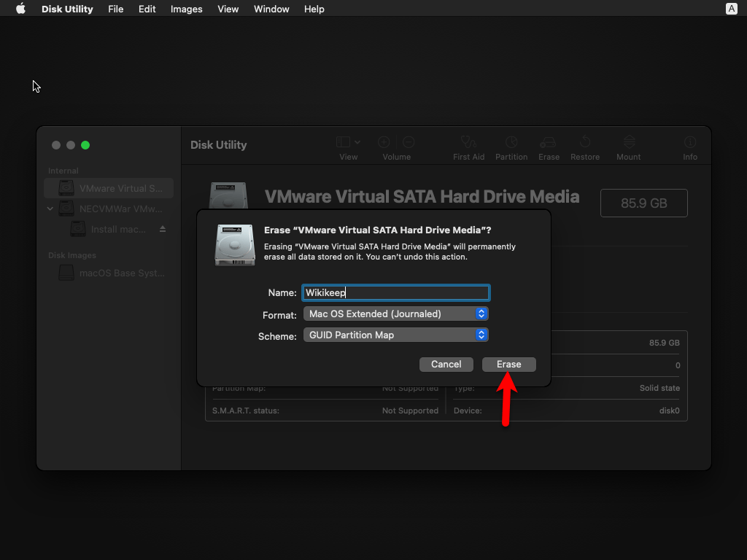The width and height of the screenshot is (747, 560).
Task: Open the View menu in menu bar
Action: [228, 9]
